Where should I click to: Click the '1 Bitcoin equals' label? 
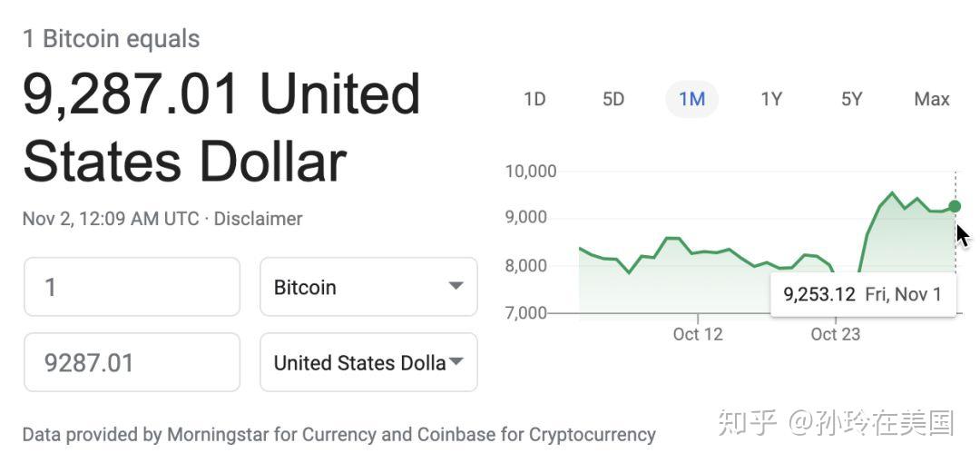click(111, 39)
